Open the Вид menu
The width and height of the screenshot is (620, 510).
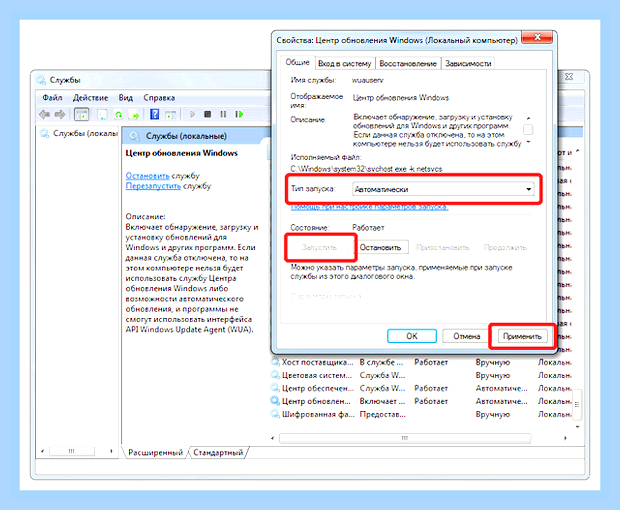coord(125,98)
